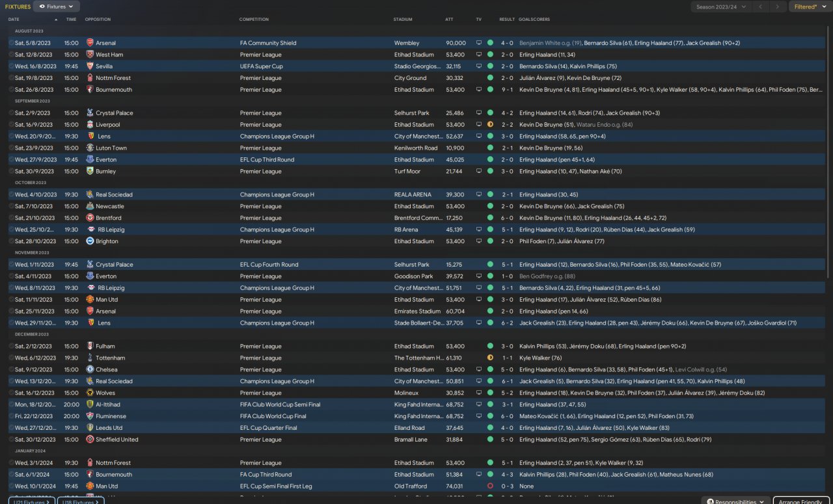Click the orange draw indicator for Tottenham match

pyautogui.click(x=490, y=358)
